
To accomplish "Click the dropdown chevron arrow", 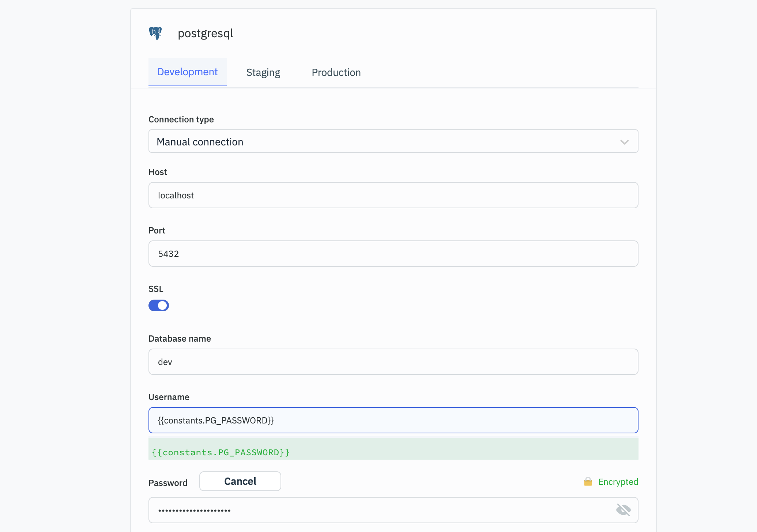I will tap(624, 142).
